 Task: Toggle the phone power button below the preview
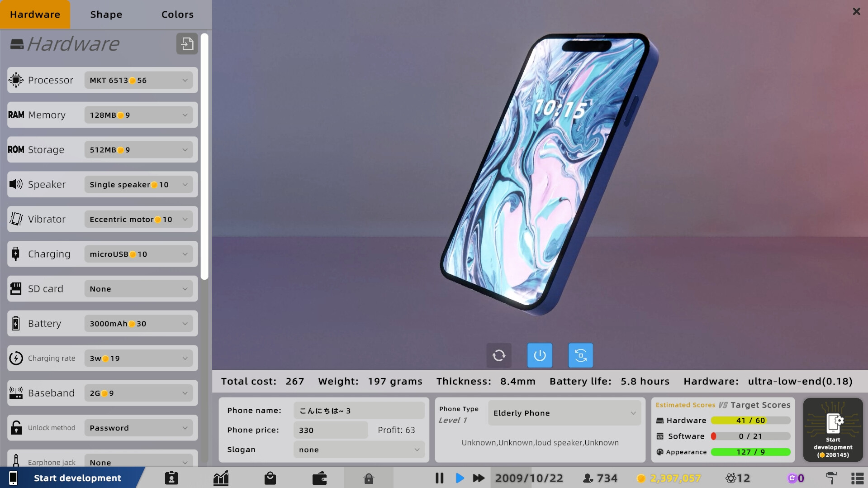[539, 355]
